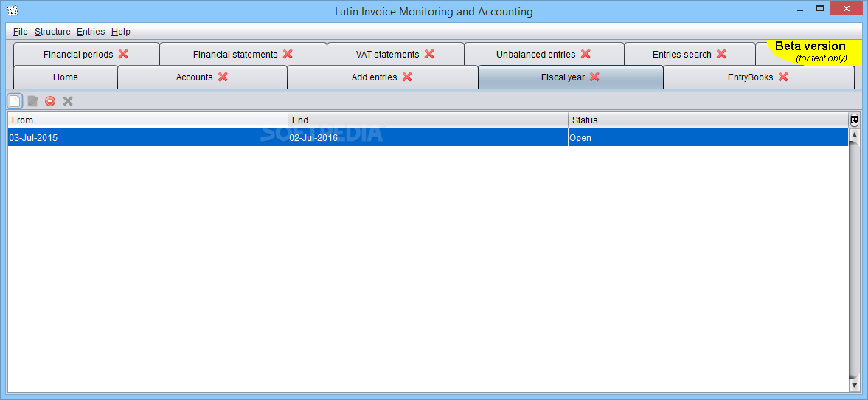868x400 pixels.
Task: Switch to the EntryBooks tab
Action: (759, 77)
